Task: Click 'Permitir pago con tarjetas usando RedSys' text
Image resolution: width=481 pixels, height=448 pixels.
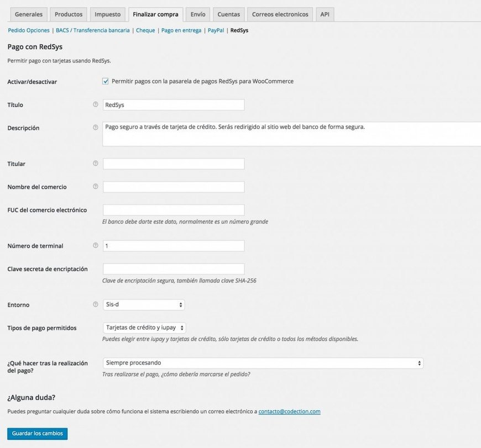Action: click(x=59, y=61)
